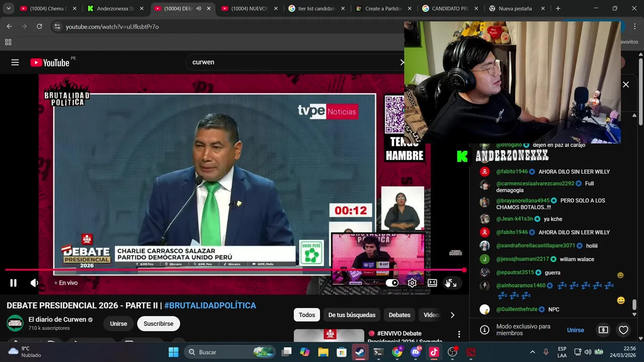Open the YouTube hamburger guide menu
644x362 pixels.
click(15, 62)
